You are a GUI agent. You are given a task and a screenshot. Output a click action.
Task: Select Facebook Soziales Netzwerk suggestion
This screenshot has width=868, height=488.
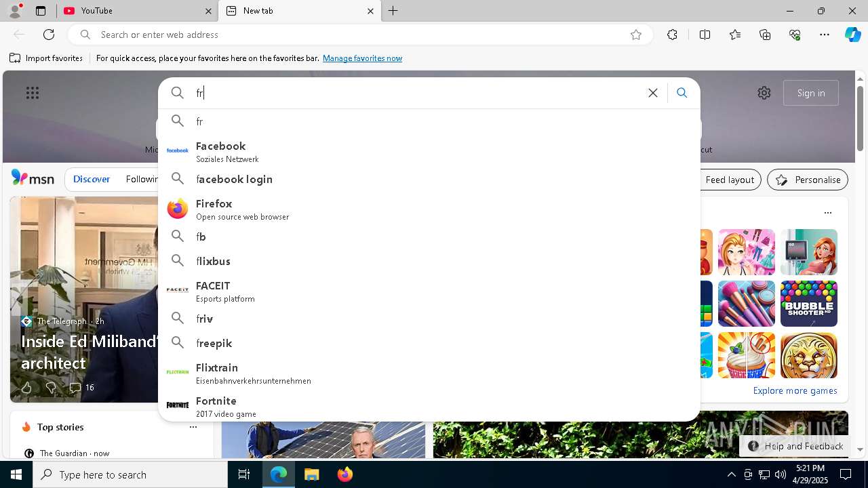coord(429,151)
